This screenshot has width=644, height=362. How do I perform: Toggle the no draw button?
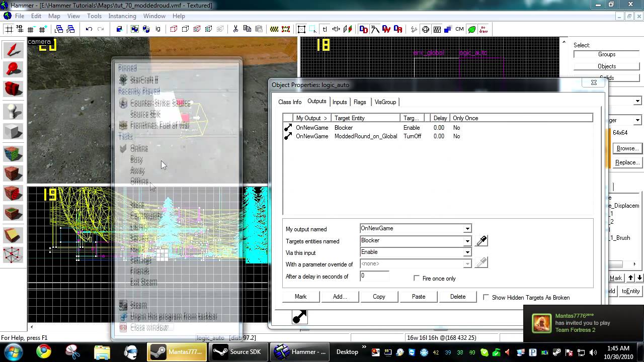484,29
